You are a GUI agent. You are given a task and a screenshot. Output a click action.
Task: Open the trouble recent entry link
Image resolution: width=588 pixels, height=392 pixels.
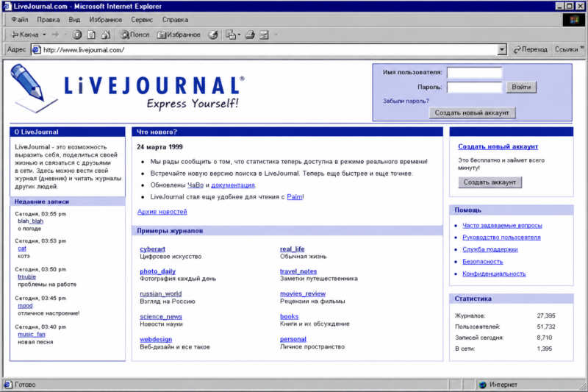[27, 277]
